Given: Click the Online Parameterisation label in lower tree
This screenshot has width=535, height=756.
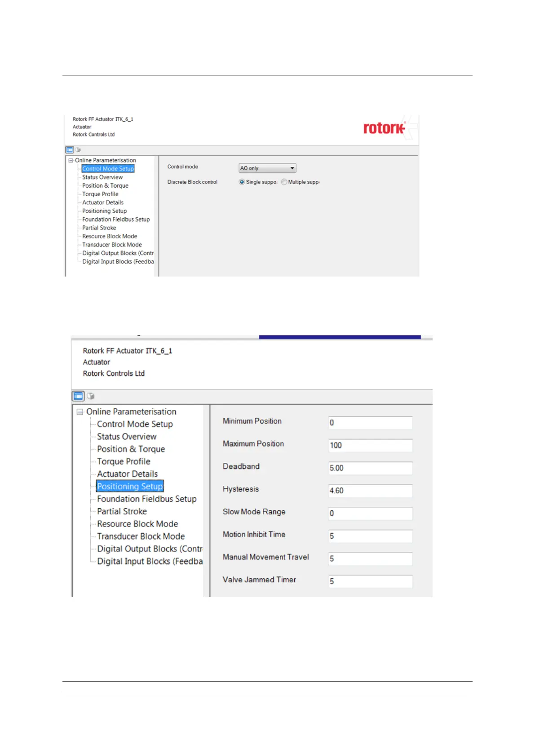Looking at the screenshot, I should pyautogui.click(x=131, y=412).
